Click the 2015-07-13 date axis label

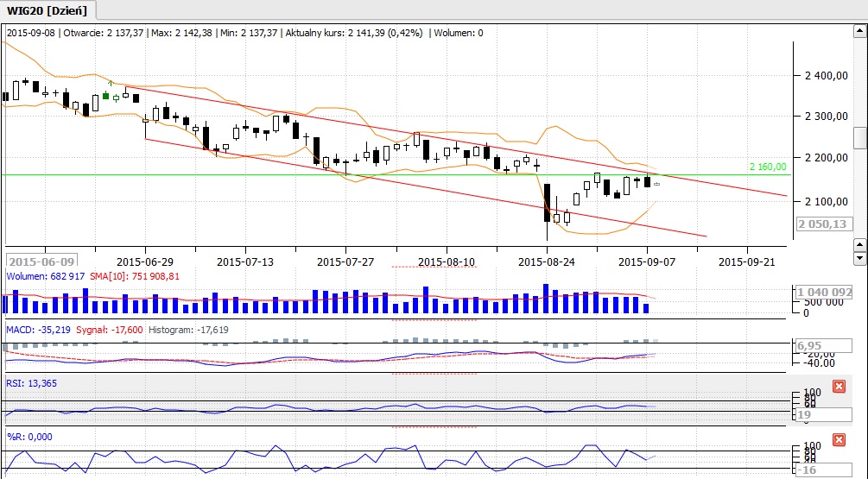pyautogui.click(x=245, y=262)
